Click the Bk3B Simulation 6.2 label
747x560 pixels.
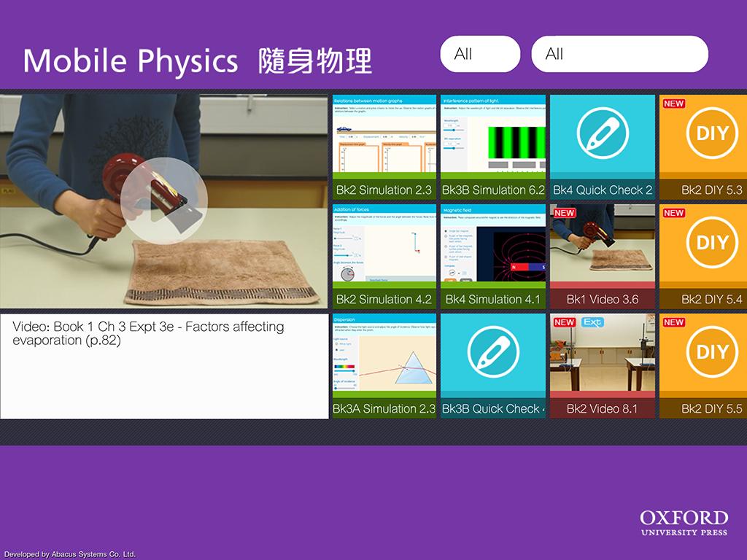(x=493, y=190)
